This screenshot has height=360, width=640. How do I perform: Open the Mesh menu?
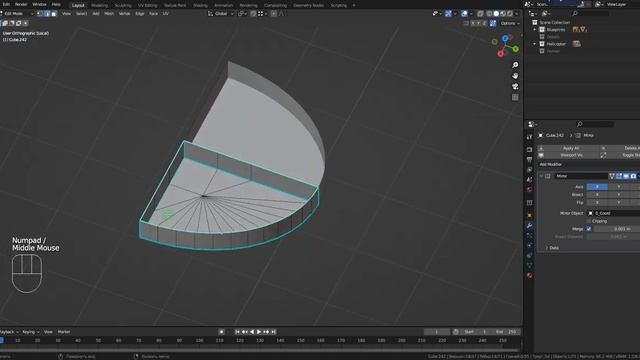[109, 13]
